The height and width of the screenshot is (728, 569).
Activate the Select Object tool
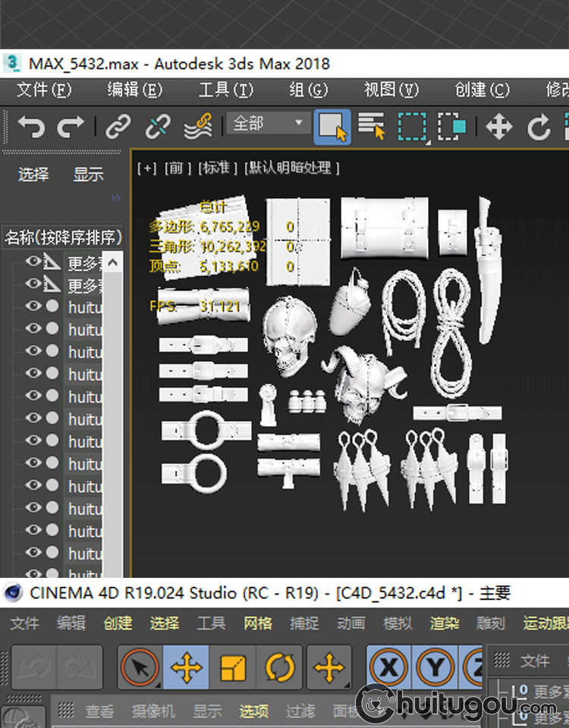(332, 127)
